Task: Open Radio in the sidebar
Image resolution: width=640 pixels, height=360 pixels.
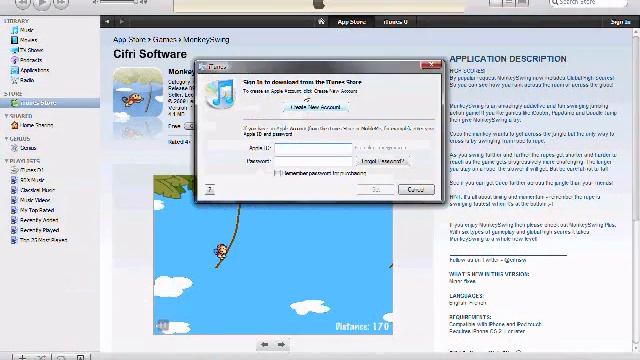Action: point(27,80)
